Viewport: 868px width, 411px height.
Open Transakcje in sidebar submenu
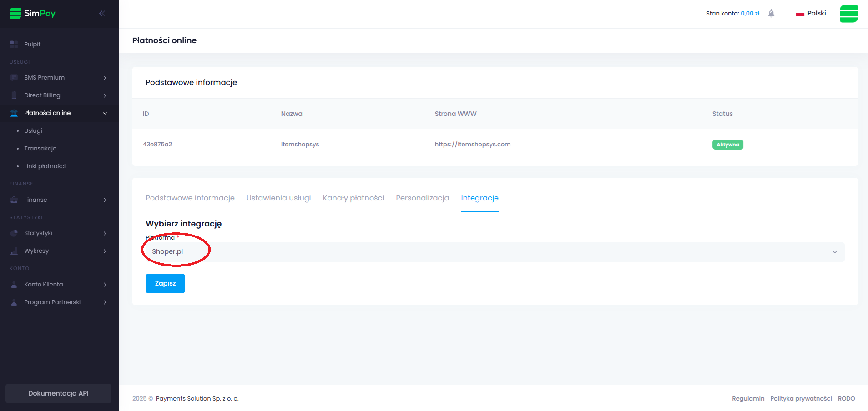40,149
